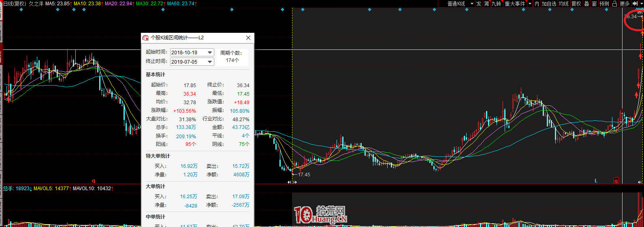
Task: Expand the last toolbar dropdown arrow
Action: [x=641, y=4]
